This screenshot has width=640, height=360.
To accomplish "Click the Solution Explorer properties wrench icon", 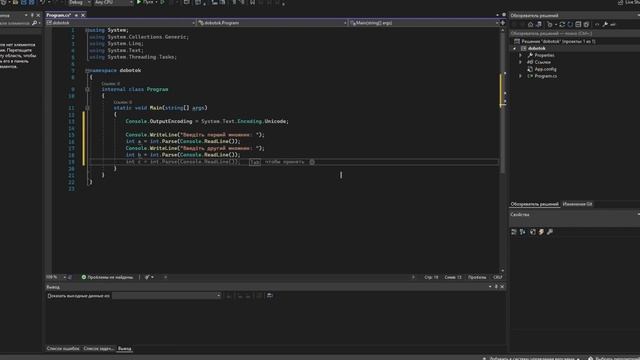I will [605, 24].
